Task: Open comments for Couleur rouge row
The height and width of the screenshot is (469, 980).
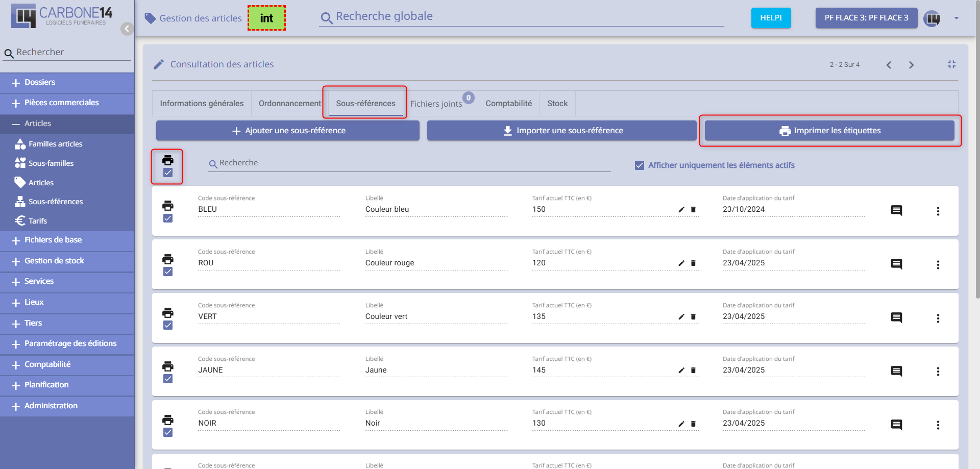Action: click(x=896, y=264)
